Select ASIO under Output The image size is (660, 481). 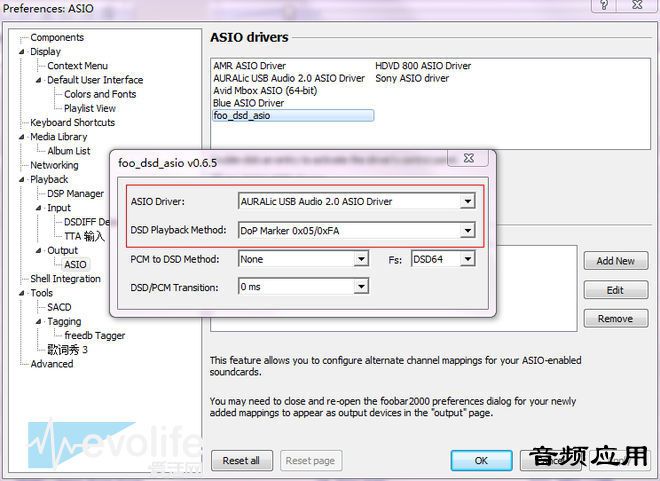(x=75, y=264)
